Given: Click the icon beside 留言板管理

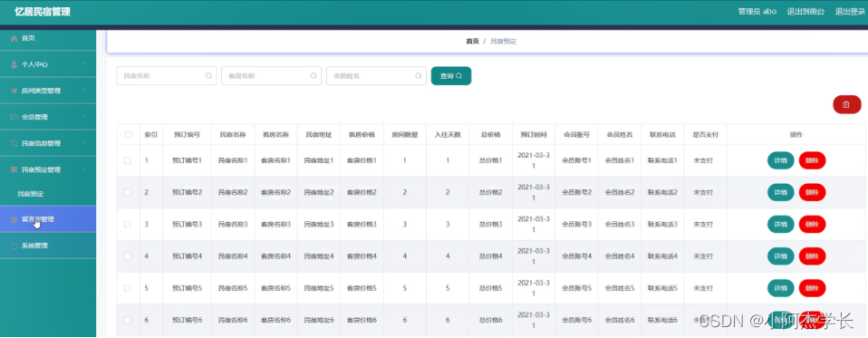Looking at the screenshot, I should (x=14, y=219).
